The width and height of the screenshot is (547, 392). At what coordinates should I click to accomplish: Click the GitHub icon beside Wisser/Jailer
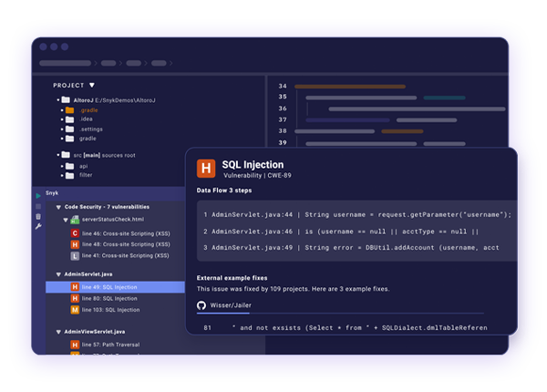point(201,305)
